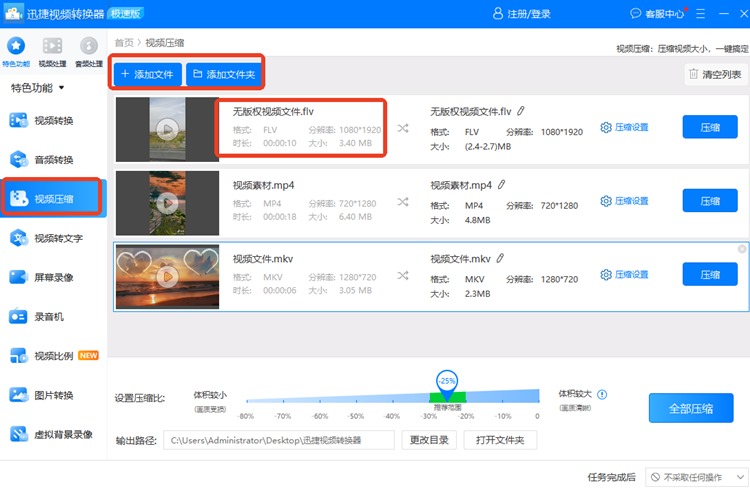The height and width of the screenshot is (488, 750).
Task: Rename output 视频素材.mp4 with pencil icon
Action: click(501, 185)
